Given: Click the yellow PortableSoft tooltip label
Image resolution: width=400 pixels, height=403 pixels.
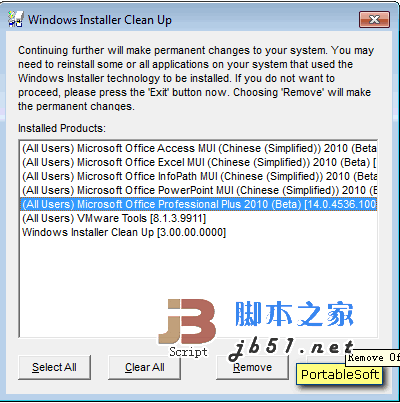Looking at the screenshot, I should 339,374.
